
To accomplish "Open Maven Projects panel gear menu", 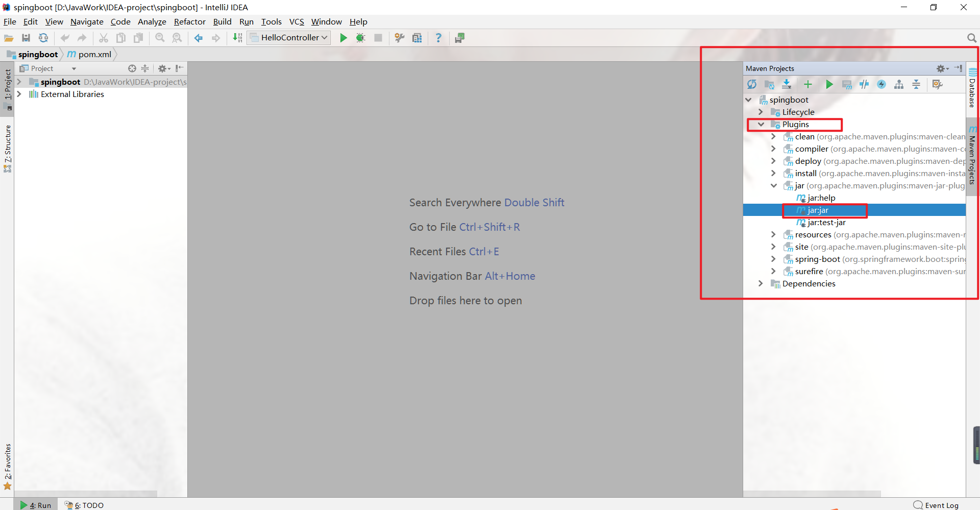I will pos(942,68).
